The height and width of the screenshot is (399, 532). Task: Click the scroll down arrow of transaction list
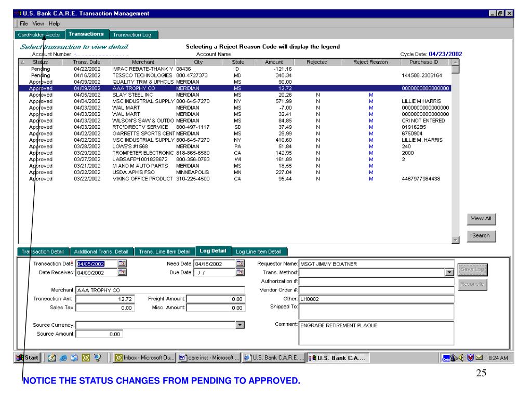point(455,240)
